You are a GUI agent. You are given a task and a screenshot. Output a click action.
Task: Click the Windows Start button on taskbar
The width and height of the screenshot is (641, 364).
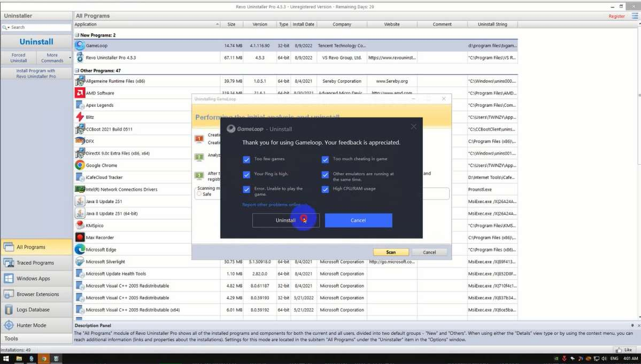[6, 358]
